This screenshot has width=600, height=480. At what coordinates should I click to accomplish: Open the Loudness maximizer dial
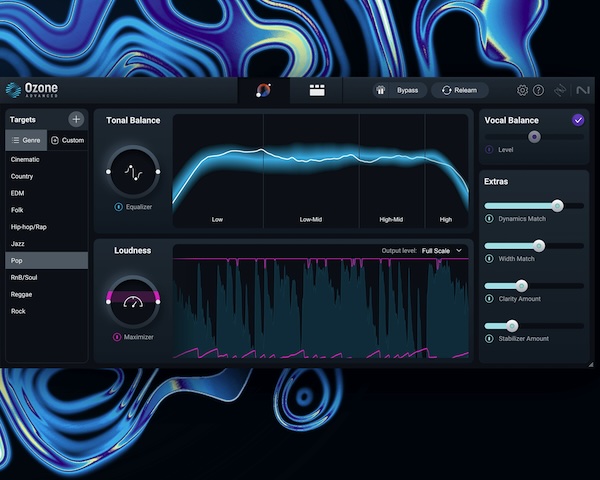[133, 302]
